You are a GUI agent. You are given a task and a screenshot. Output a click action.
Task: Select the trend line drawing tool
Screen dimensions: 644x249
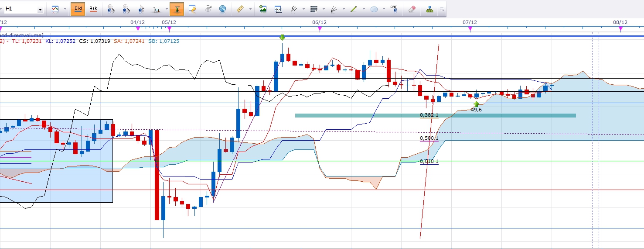(x=354, y=9)
